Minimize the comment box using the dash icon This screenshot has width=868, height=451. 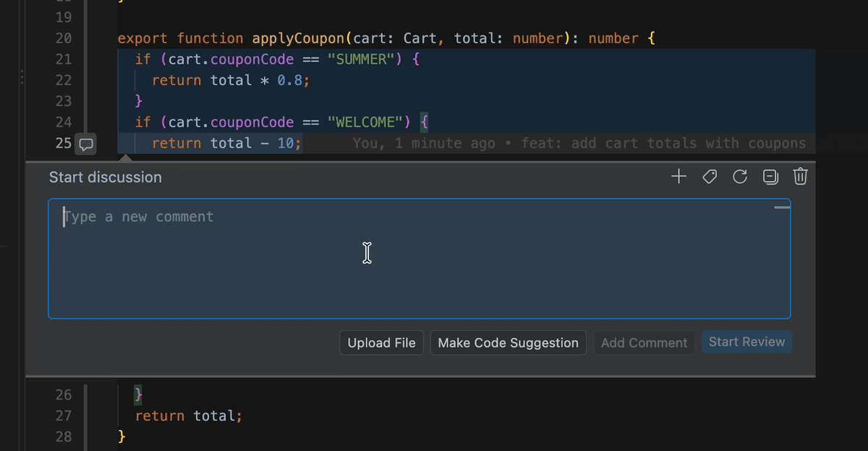pos(782,208)
